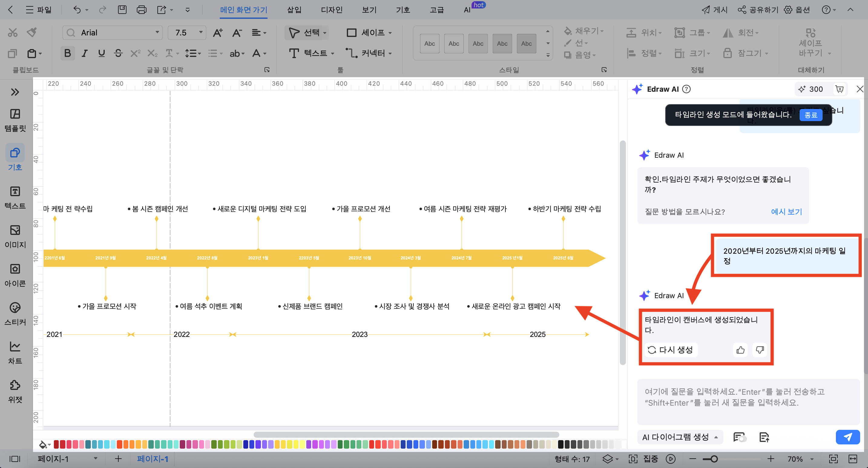This screenshot has width=868, height=468.
Task: Open the Widget panel in left sidebar
Action: (x=15, y=391)
